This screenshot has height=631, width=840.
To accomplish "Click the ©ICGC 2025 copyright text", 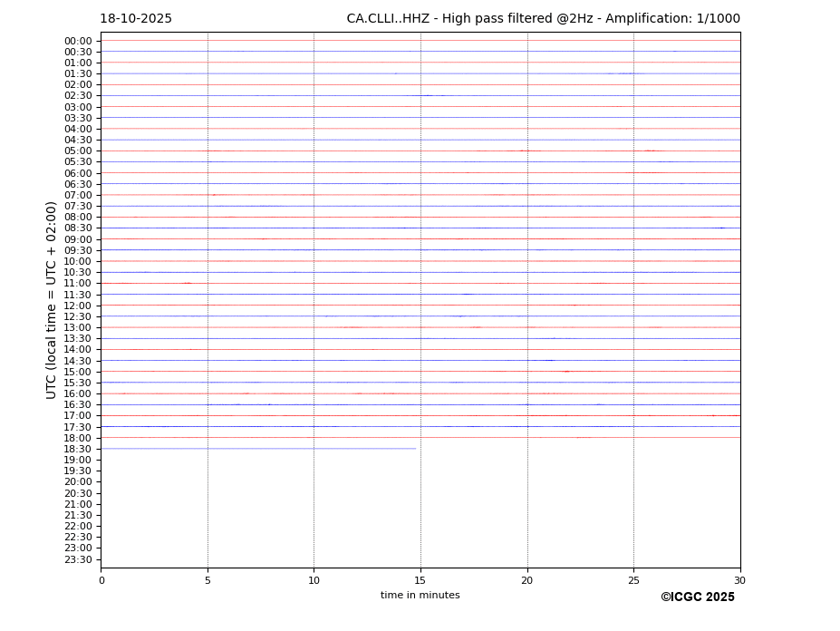I will pos(697,597).
